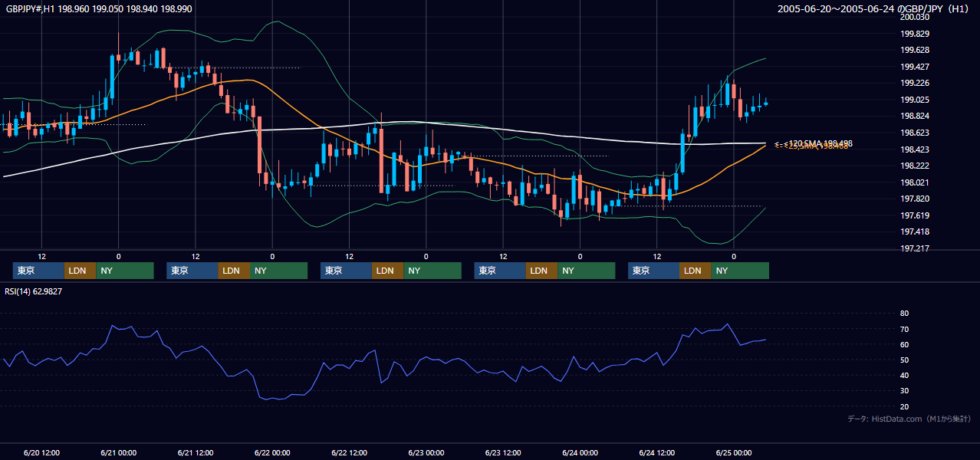Click the 6/25 00:00 date label
980x460 pixels.
click(734, 452)
